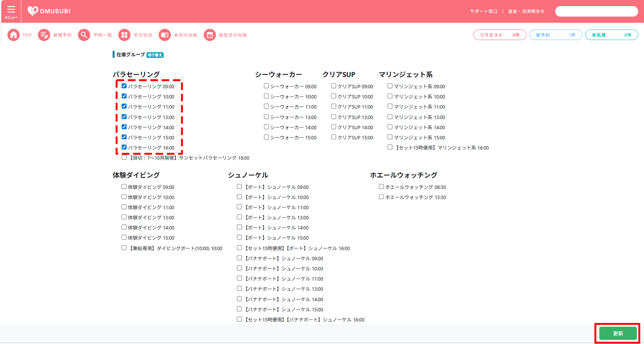Click the ホエールウォッチング group heading
This screenshot has height=344, width=644.
(x=404, y=175)
